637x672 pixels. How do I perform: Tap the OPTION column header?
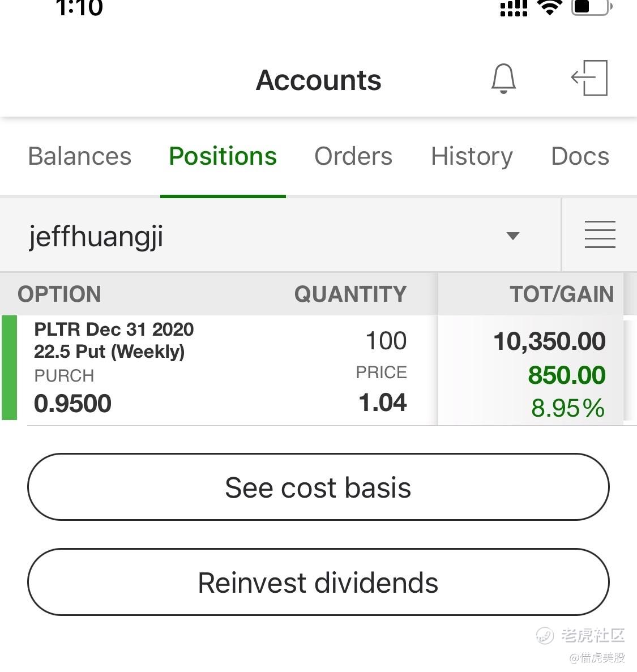[59, 294]
